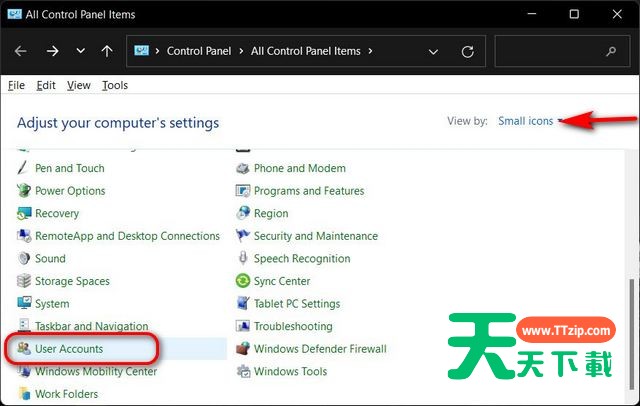Open the View by Small icons dropdown
The width and height of the screenshot is (640, 406).
pyautogui.click(x=530, y=121)
